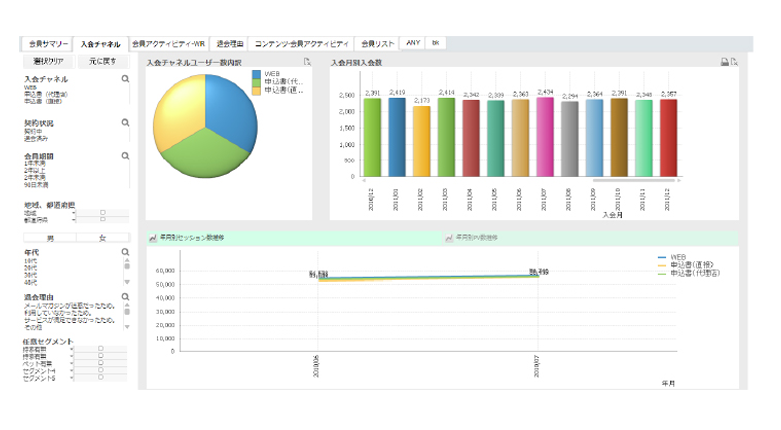
Task: Toggle the ペット有無 row checkbox
Action: 101,363
